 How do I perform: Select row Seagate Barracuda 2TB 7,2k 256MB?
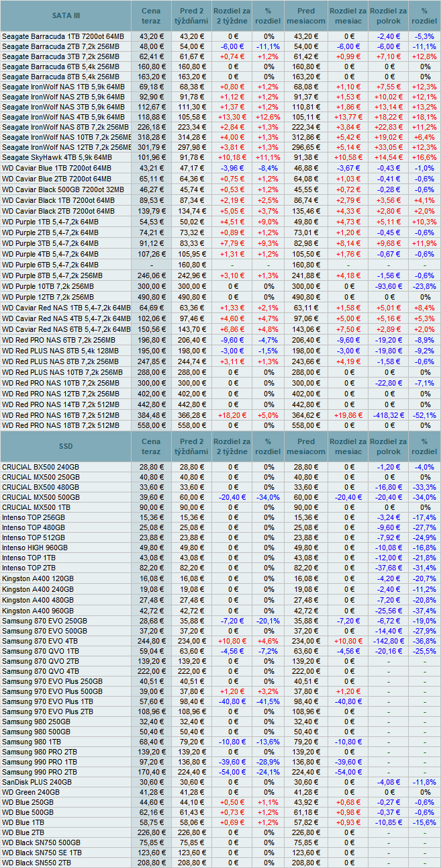coord(220,46)
